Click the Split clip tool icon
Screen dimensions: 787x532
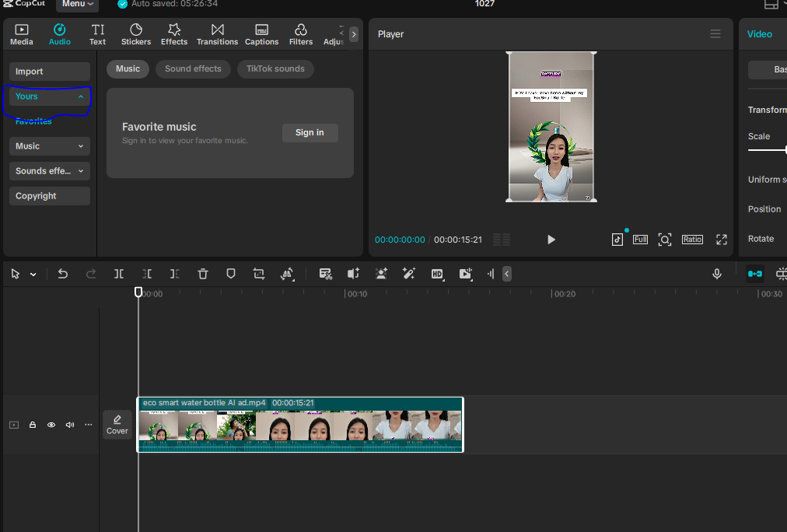click(x=119, y=274)
